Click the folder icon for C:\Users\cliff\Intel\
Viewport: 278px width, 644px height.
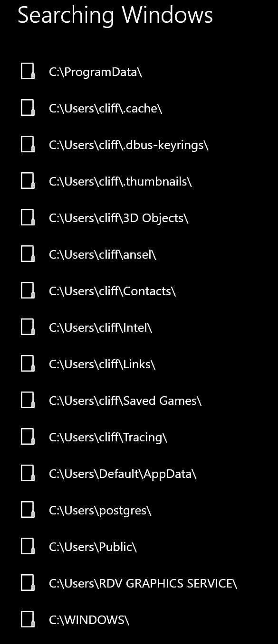(x=28, y=327)
